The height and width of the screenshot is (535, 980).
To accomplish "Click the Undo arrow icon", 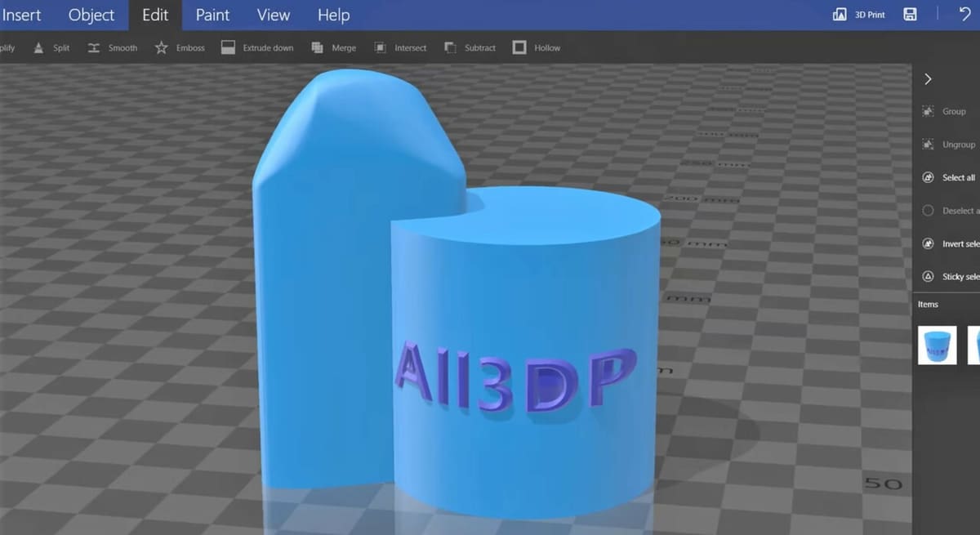I will 965,14.
